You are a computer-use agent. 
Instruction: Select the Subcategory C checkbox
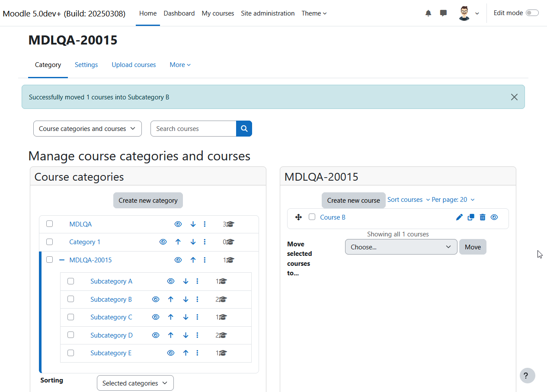coord(71,317)
